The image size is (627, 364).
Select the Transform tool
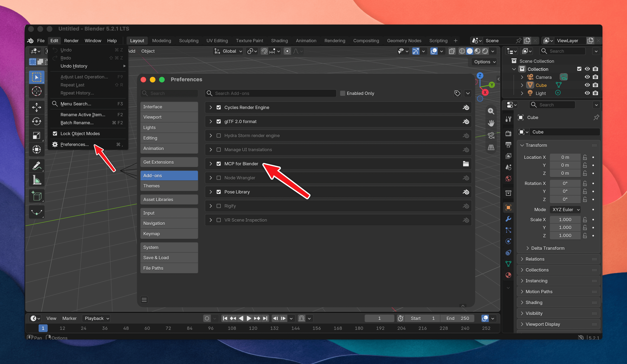pyautogui.click(x=37, y=149)
